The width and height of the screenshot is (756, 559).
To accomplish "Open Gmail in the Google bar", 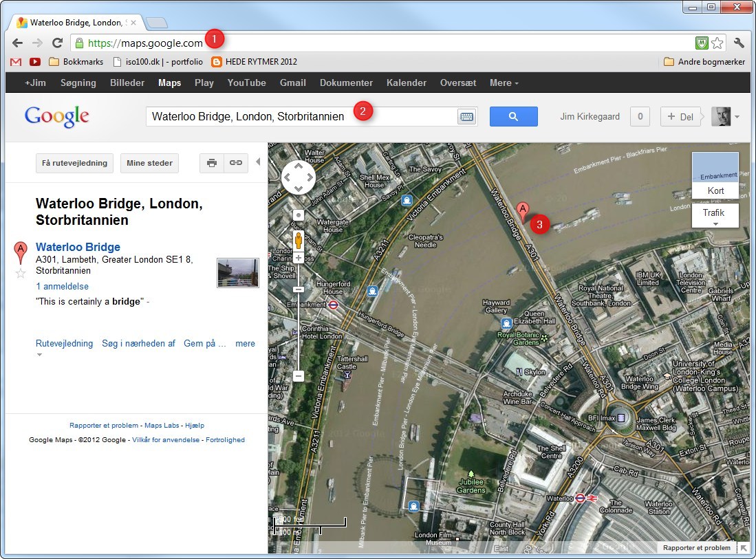I will point(292,83).
